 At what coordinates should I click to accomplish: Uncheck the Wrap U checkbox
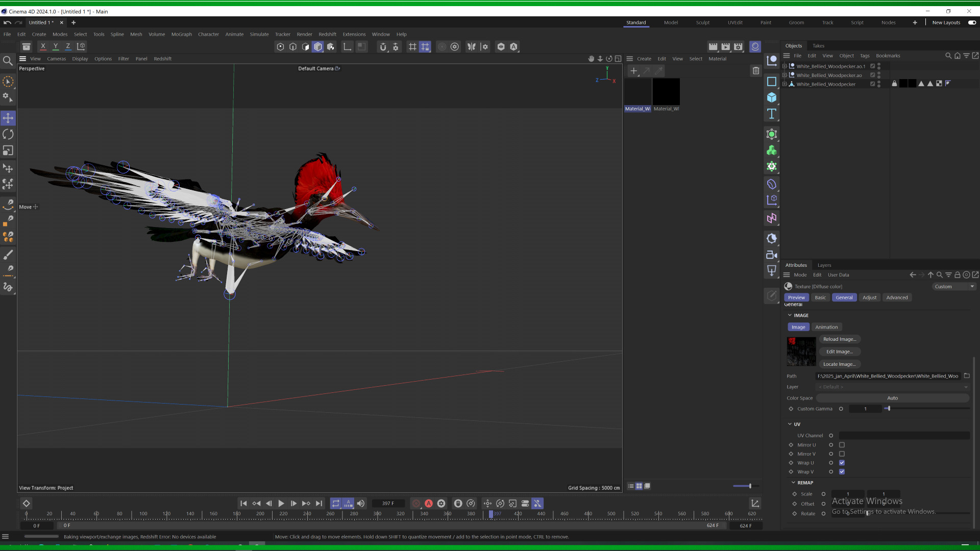coord(842,463)
